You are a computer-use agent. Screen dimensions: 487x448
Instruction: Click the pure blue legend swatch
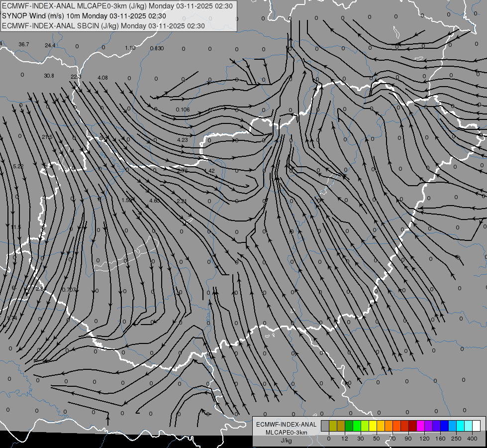444,426
